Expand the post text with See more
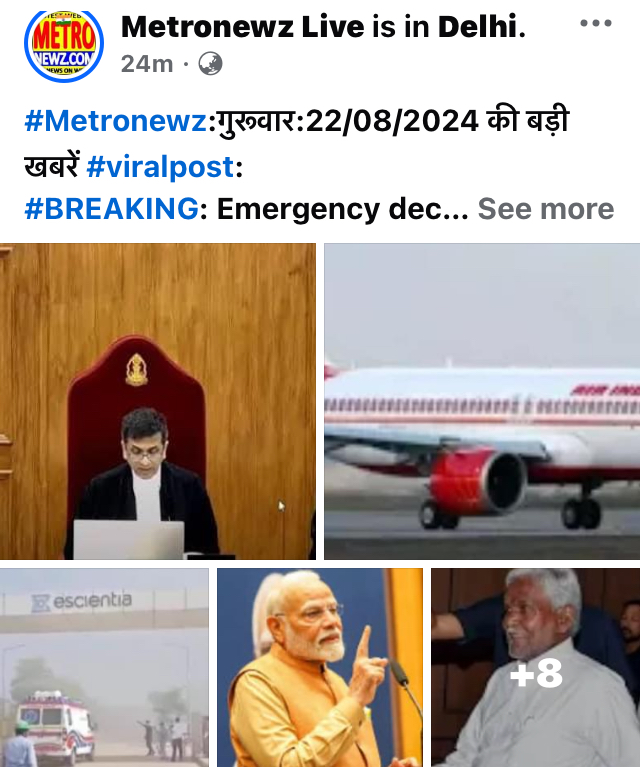Image resolution: width=640 pixels, height=767 pixels. [546, 209]
